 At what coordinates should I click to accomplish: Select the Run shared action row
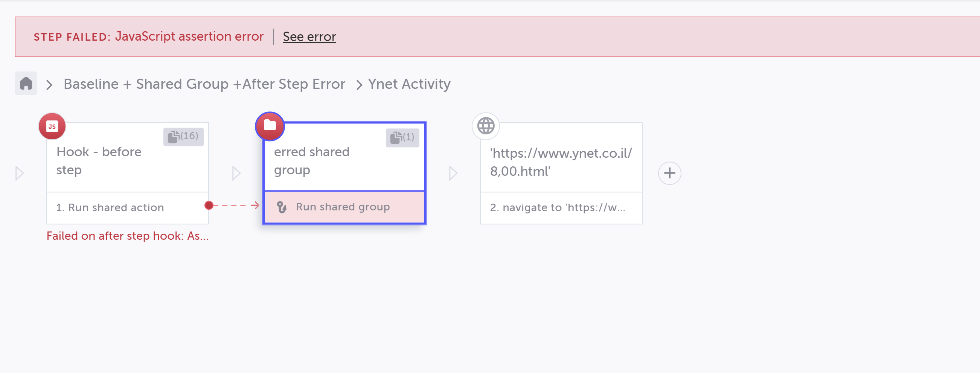coord(110,208)
